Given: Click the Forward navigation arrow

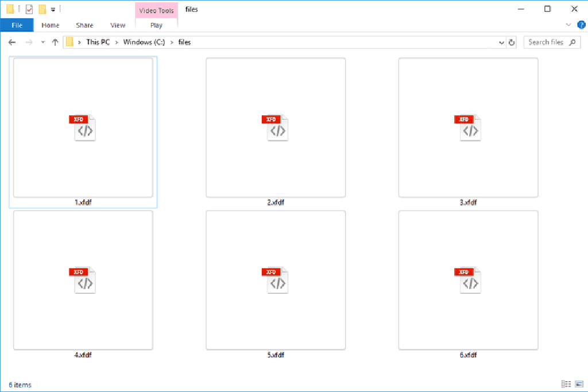Looking at the screenshot, I should click(x=29, y=42).
